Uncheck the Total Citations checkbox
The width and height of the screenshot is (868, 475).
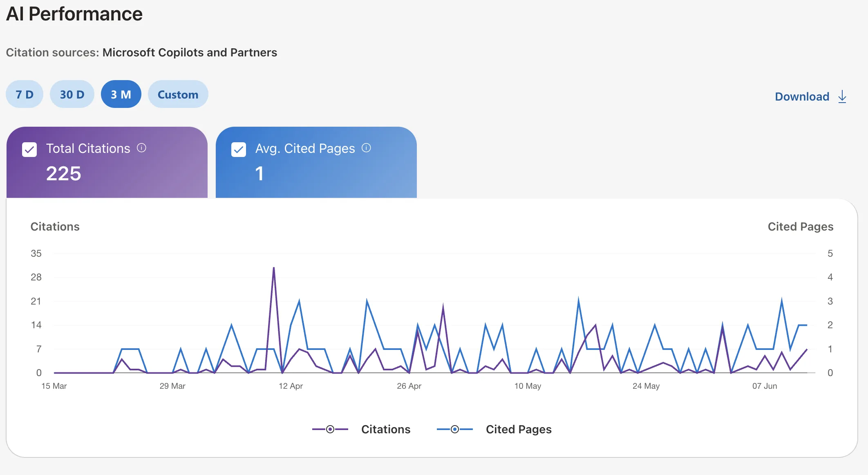[x=29, y=150]
